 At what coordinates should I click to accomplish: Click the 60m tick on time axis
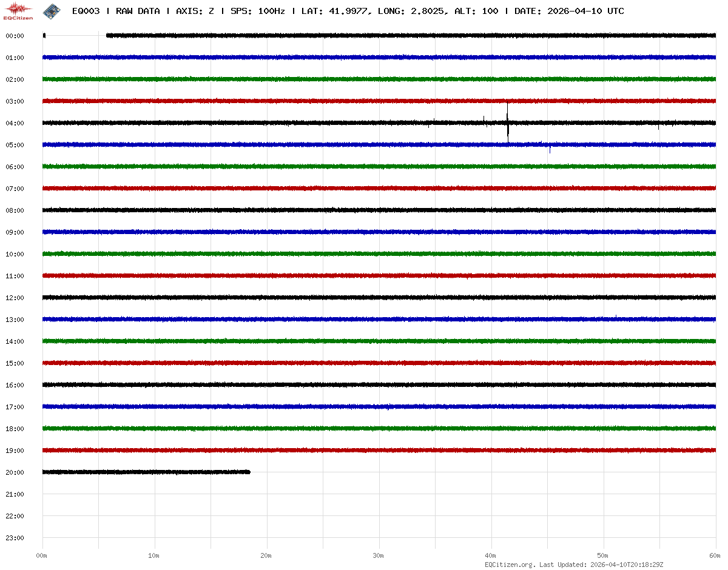715,555
